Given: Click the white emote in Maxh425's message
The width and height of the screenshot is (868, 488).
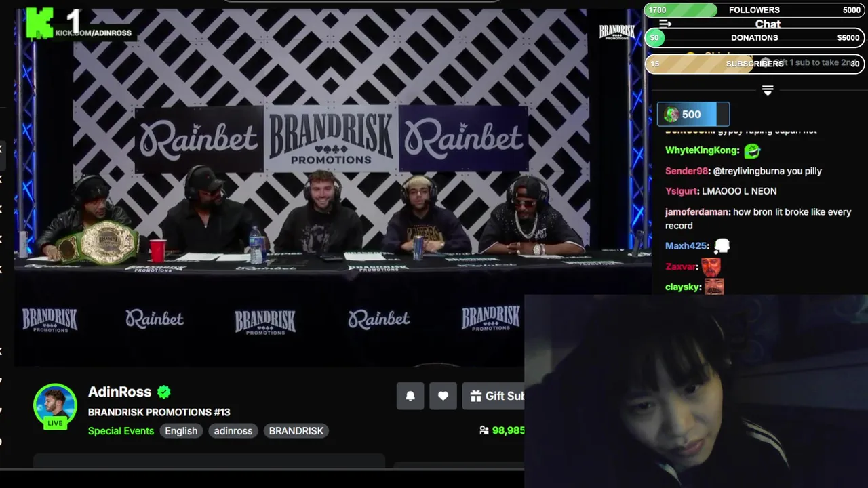Looking at the screenshot, I should [x=722, y=246].
